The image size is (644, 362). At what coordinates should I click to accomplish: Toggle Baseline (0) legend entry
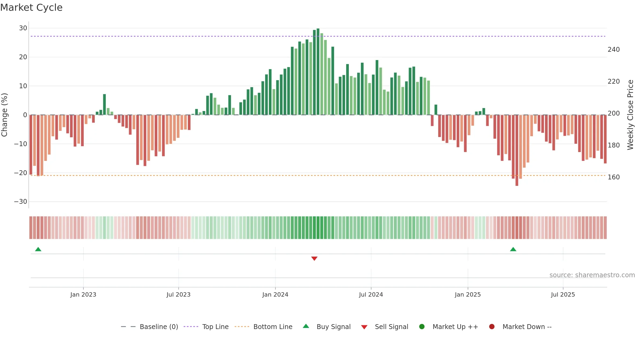(x=149, y=327)
